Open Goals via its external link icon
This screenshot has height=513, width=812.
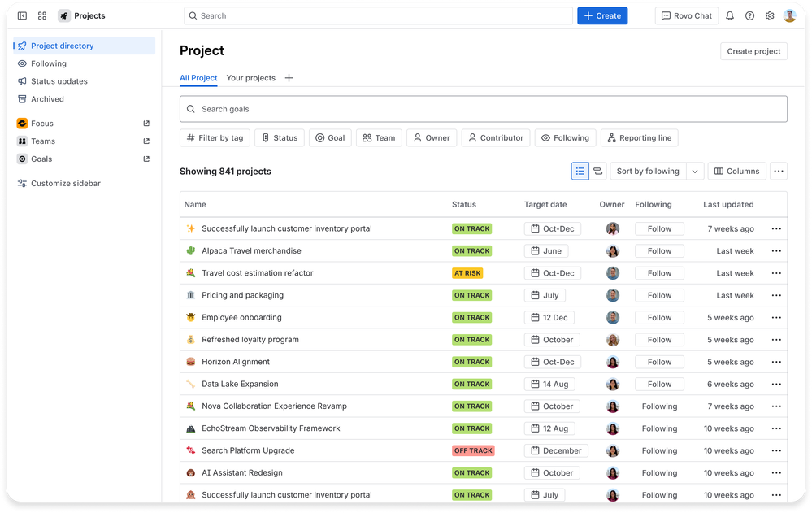pos(146,159)
